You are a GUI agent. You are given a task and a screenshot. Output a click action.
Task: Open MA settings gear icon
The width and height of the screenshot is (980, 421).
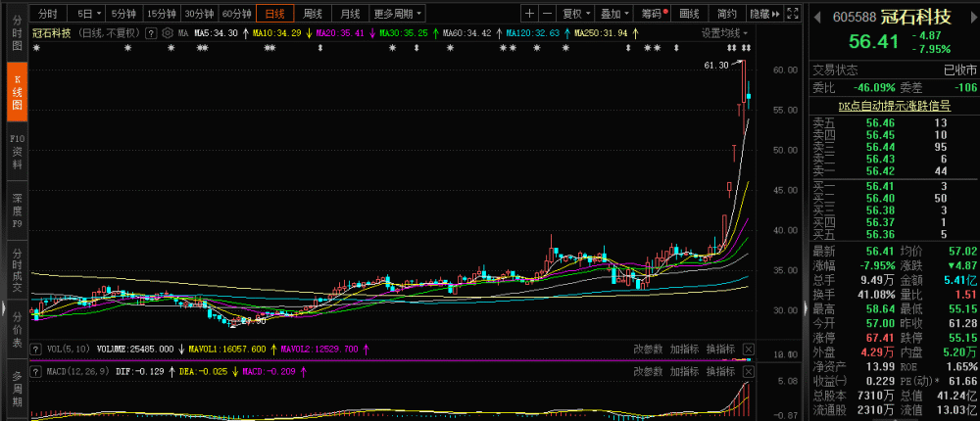click(167, 33)
